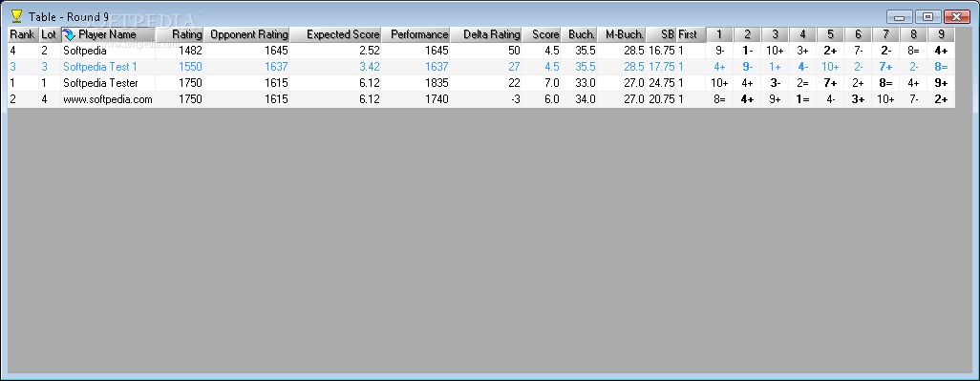
Task: Click delta rating value 22
Action: (515, 83)
